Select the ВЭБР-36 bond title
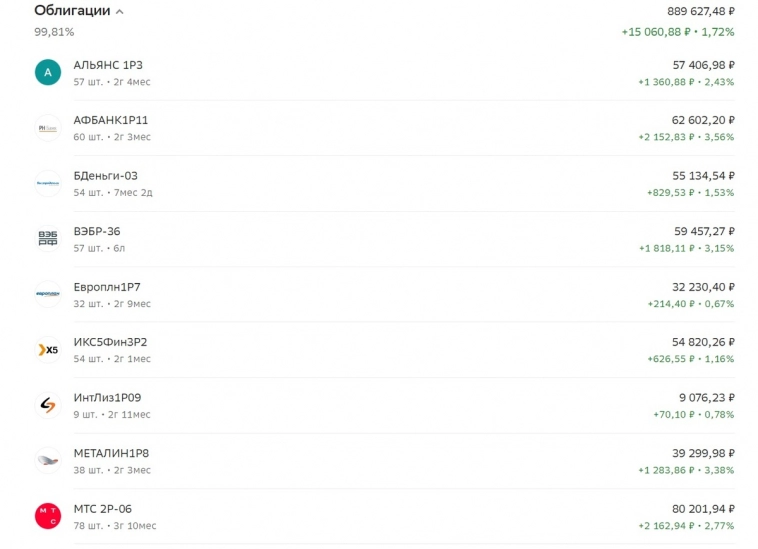This screenshot has height=549, width=758. tap(97, 231)
